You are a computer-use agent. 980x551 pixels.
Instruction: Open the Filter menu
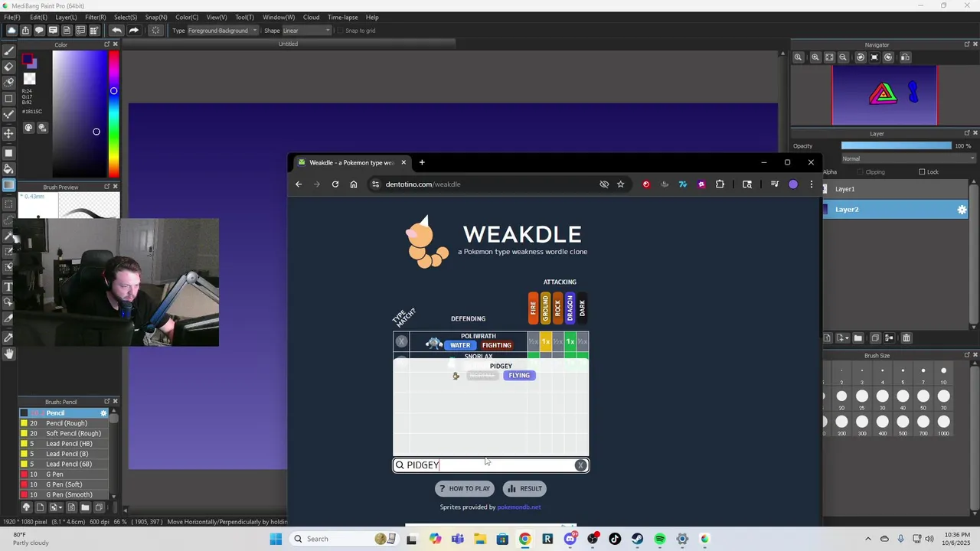96,17
